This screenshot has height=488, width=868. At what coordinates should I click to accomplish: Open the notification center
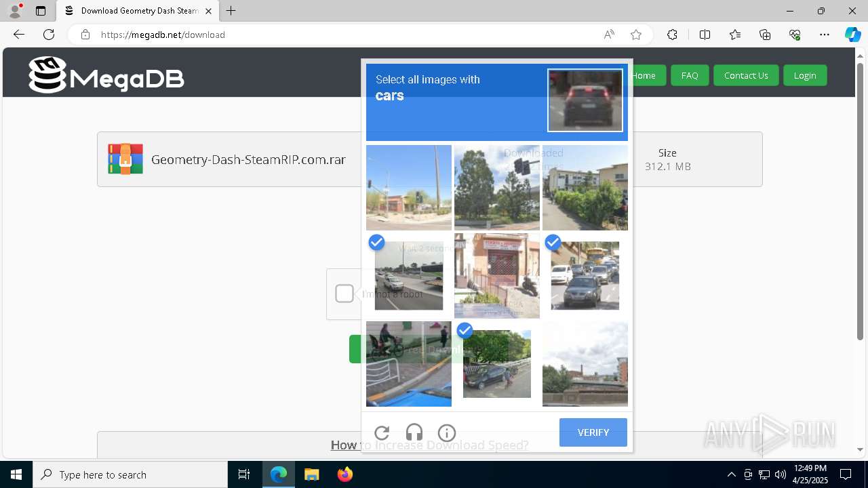pyautogui.click(x=846, y=474)
